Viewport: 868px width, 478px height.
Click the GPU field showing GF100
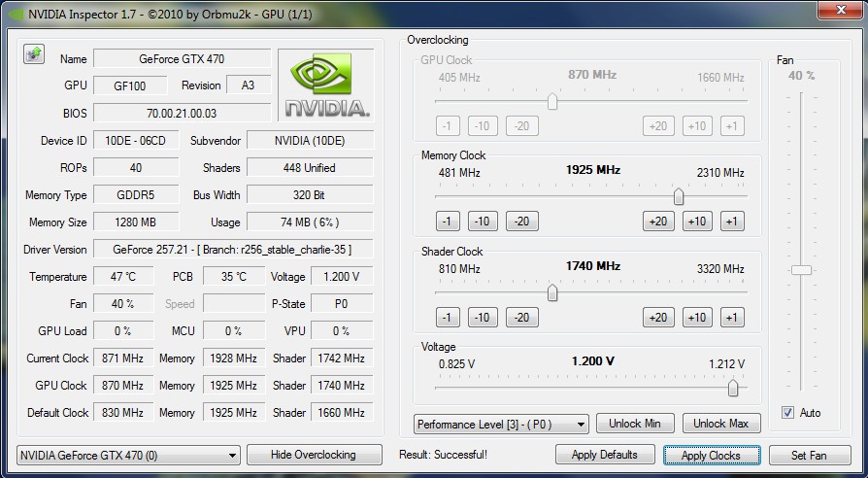[x=130, y=85]
